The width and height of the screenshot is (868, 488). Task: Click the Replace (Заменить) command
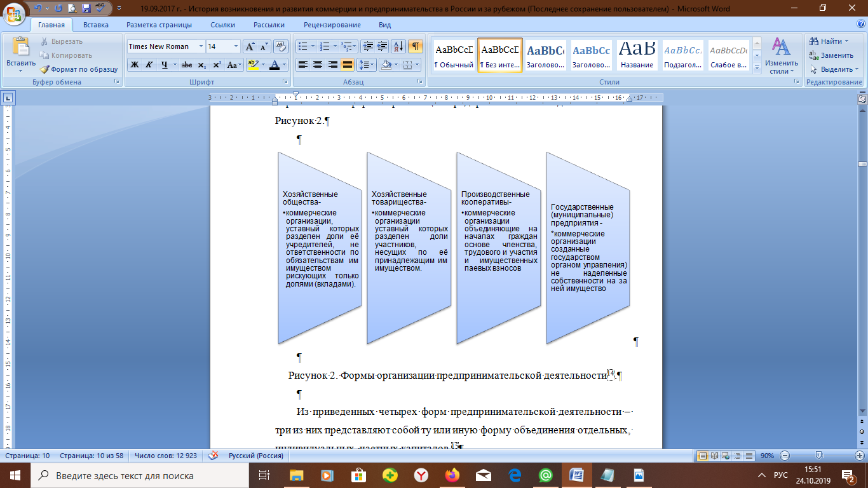tap(832, 55)
